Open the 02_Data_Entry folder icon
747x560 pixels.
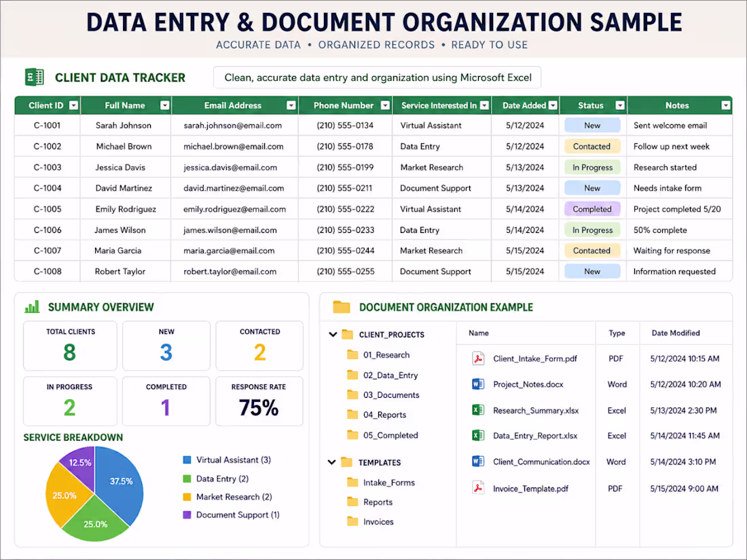point(352,375)
